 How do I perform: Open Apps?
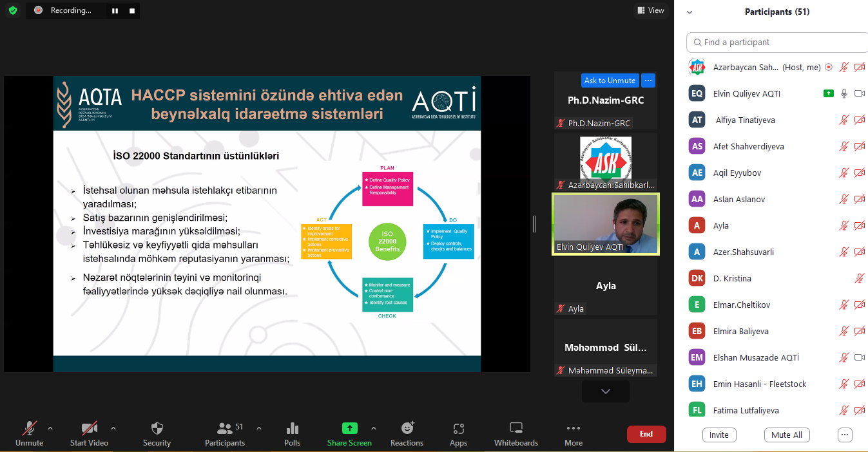pos(458,433)
